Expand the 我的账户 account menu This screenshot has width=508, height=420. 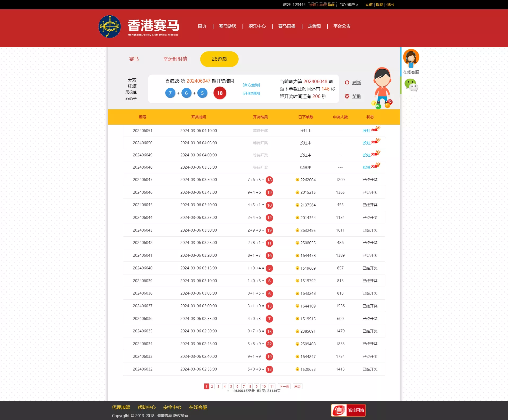348,4
